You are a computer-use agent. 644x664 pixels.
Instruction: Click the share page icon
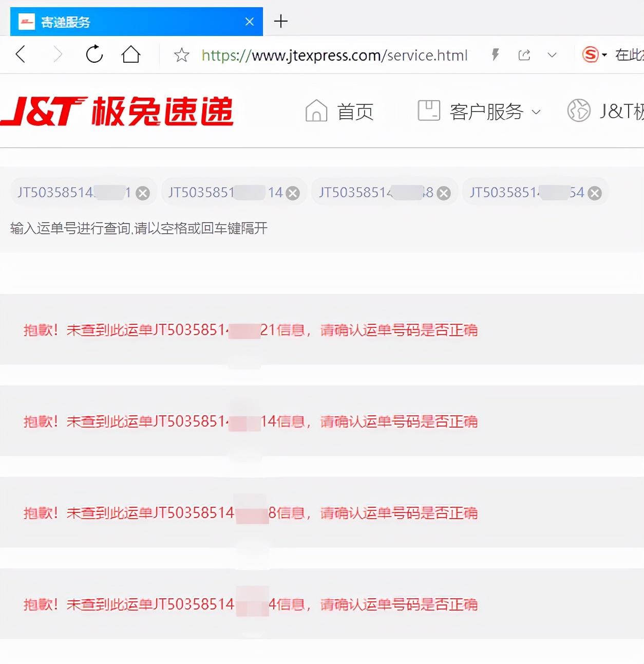pos(524,53)
